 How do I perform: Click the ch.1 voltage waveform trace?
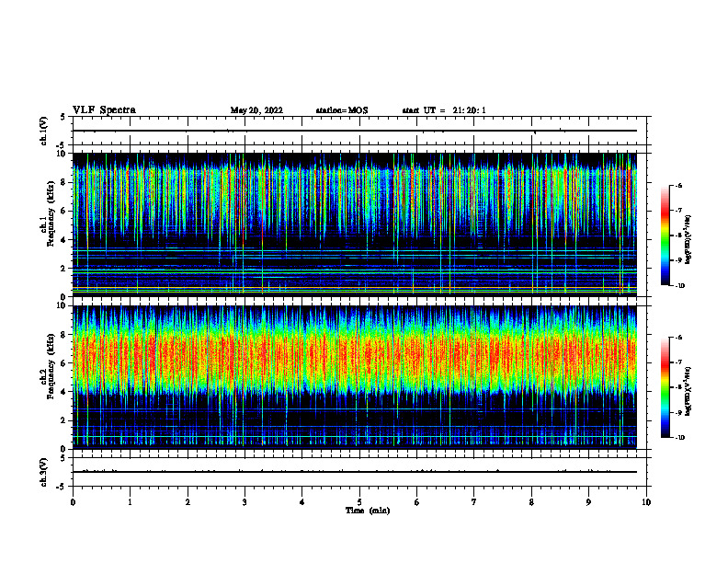coord(355,131)
